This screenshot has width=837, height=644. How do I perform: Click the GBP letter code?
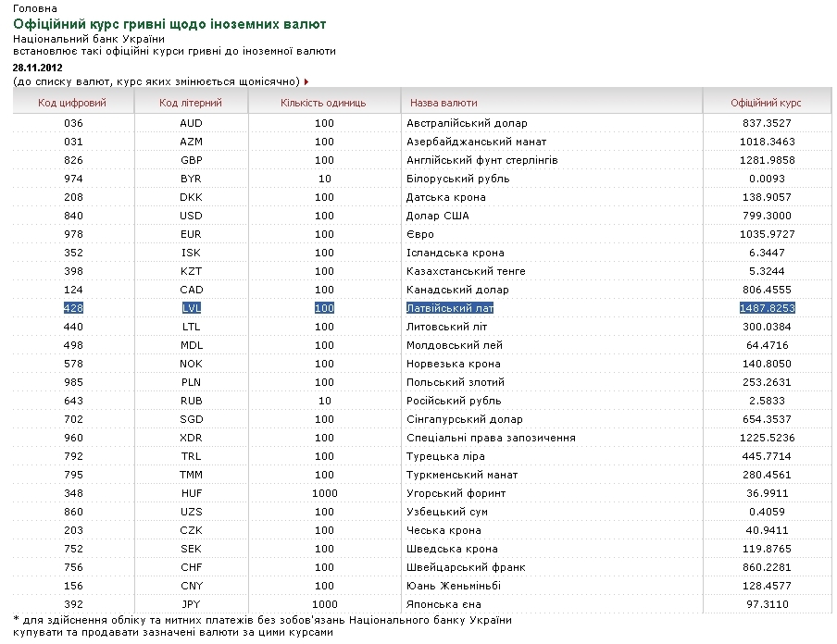point(191,160)
